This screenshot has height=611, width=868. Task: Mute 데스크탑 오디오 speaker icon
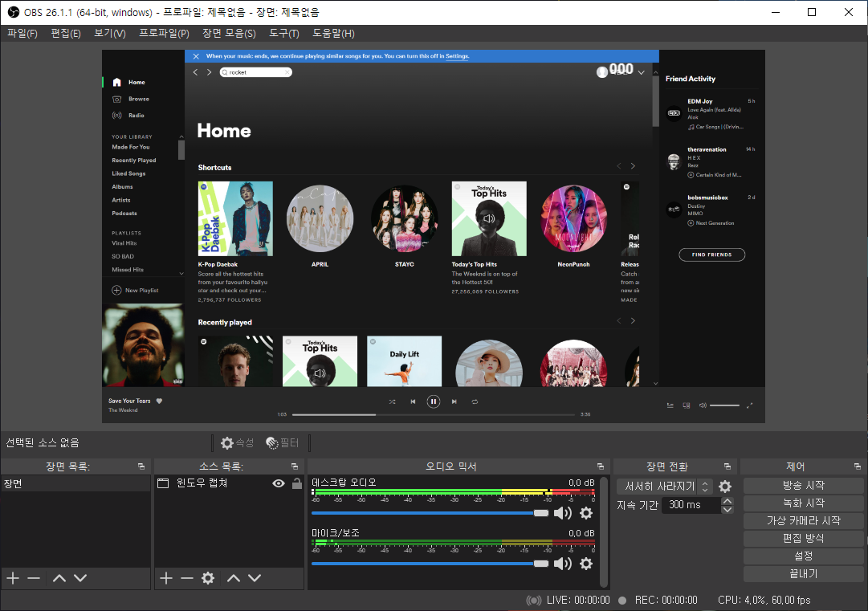click(x=562, y=514)
